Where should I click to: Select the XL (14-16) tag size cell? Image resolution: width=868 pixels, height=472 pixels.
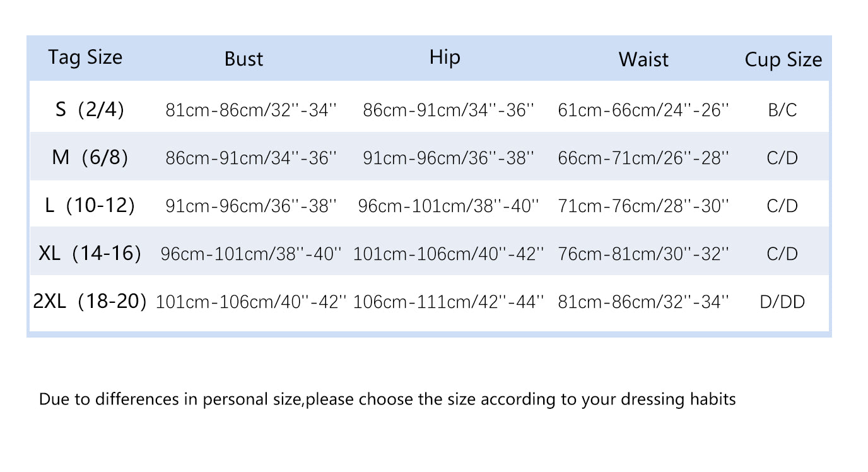90,254
